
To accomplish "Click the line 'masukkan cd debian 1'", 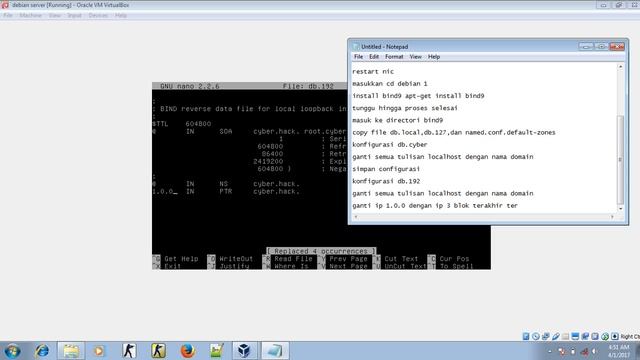I will pos(390,84).
